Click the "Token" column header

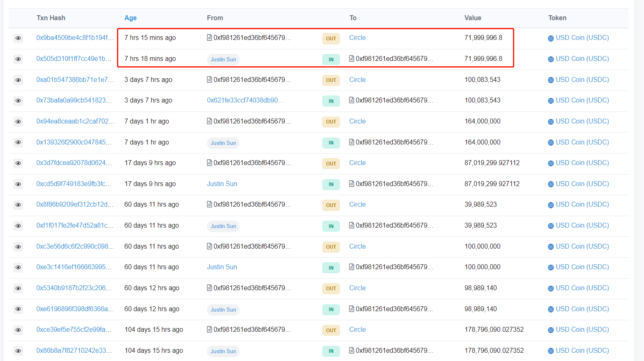tap(557, 18)
